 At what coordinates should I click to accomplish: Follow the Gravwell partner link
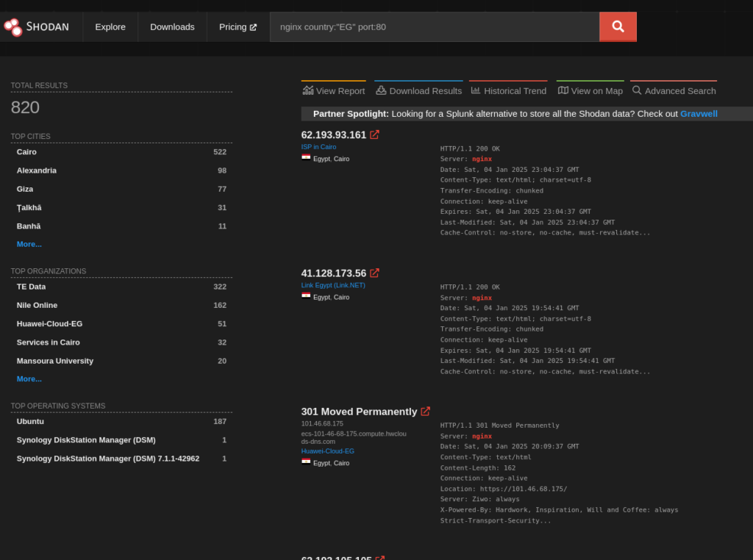699,114
